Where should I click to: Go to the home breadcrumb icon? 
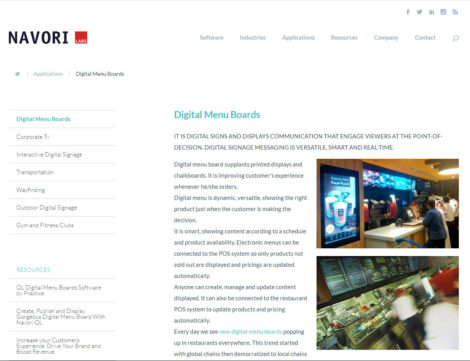(17, 74)
